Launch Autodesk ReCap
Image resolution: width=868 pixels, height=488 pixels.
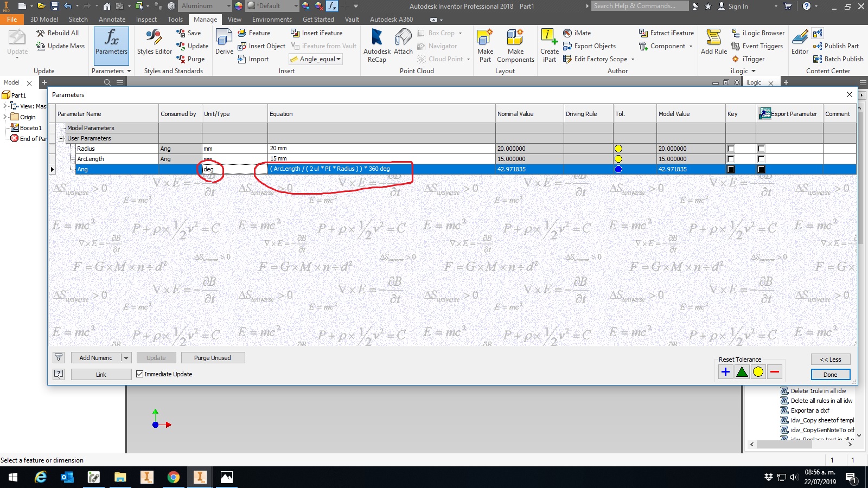[x=376, y=46]
